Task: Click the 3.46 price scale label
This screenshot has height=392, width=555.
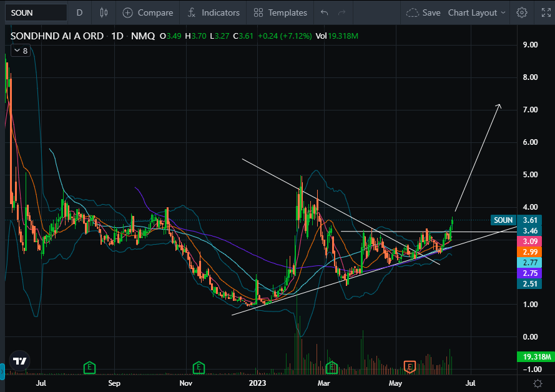Action: coord(529,231)
